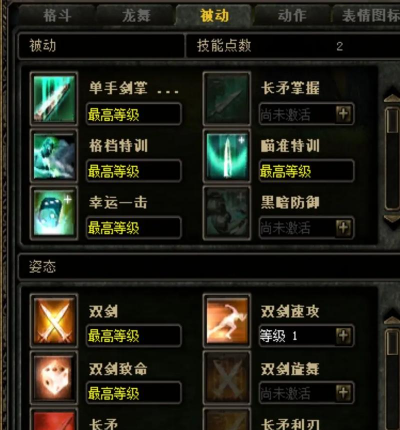Viewport: 400px width, 430px height.
Task: Activate 双剑旋舞 using its plus button
Action: [344, 393]
